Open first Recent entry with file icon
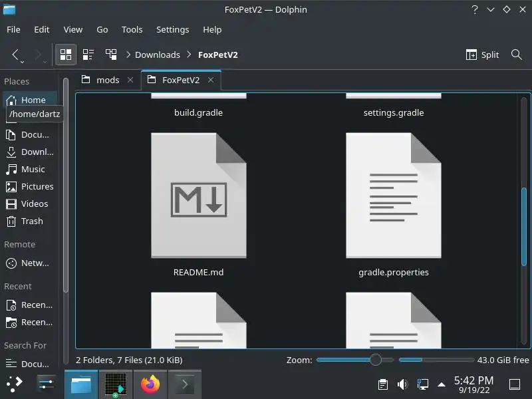Screen dimensions: 532x399 point(30,305)
